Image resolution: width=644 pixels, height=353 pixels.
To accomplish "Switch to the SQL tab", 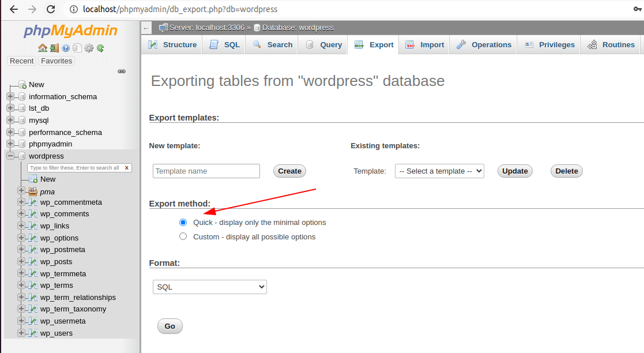I will click(225, 45).
